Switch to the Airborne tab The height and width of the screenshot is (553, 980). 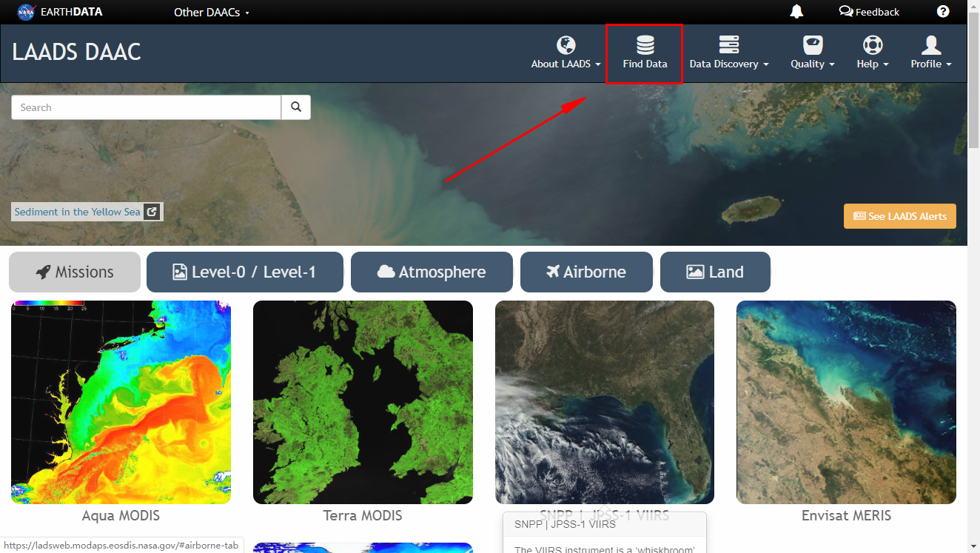[x=586, y=272]
